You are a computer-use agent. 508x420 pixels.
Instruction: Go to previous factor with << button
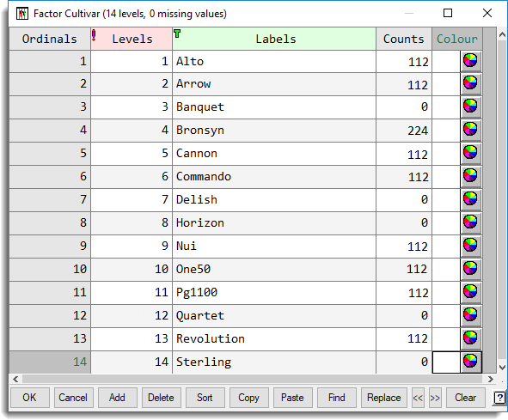click(418, 398)
